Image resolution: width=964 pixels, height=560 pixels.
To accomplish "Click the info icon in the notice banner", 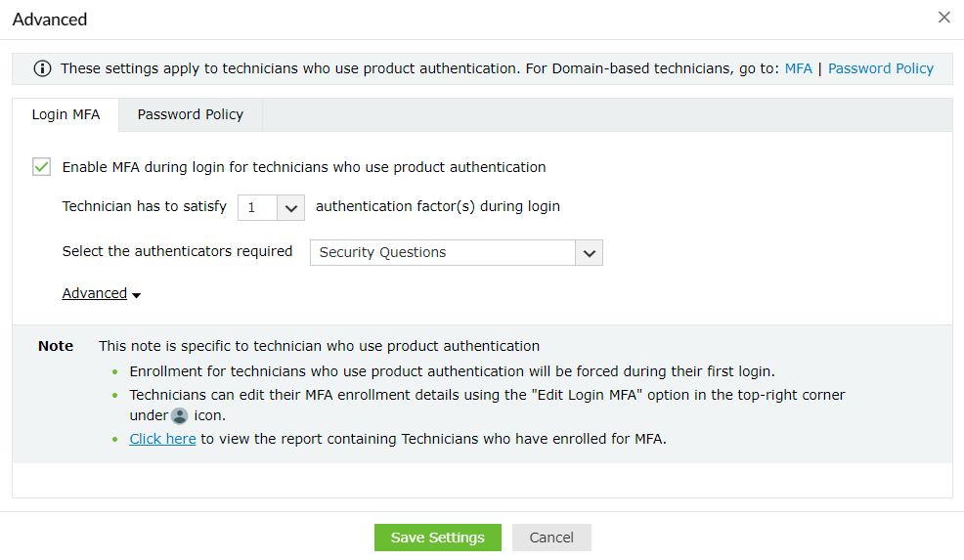I will point(42,68).
